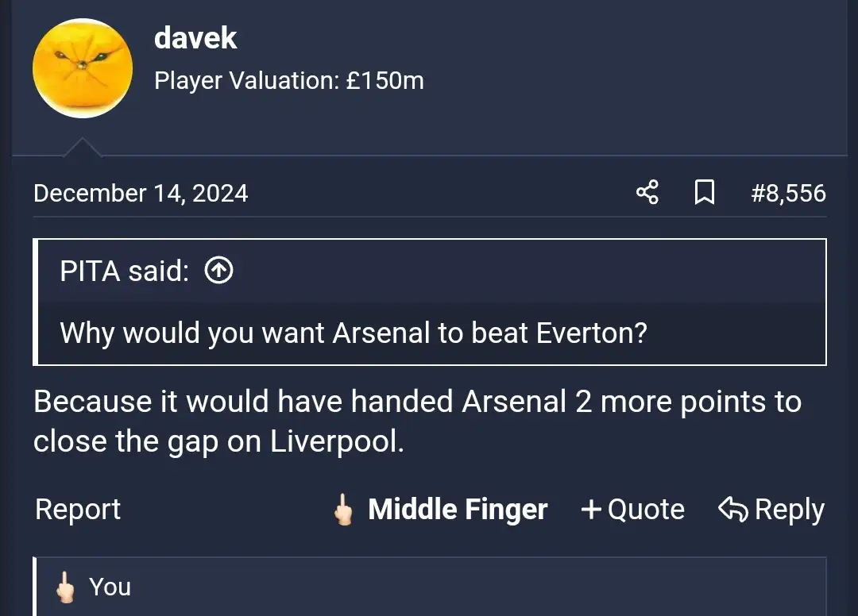Click the December 14, 2024 post date

point(141,193)
